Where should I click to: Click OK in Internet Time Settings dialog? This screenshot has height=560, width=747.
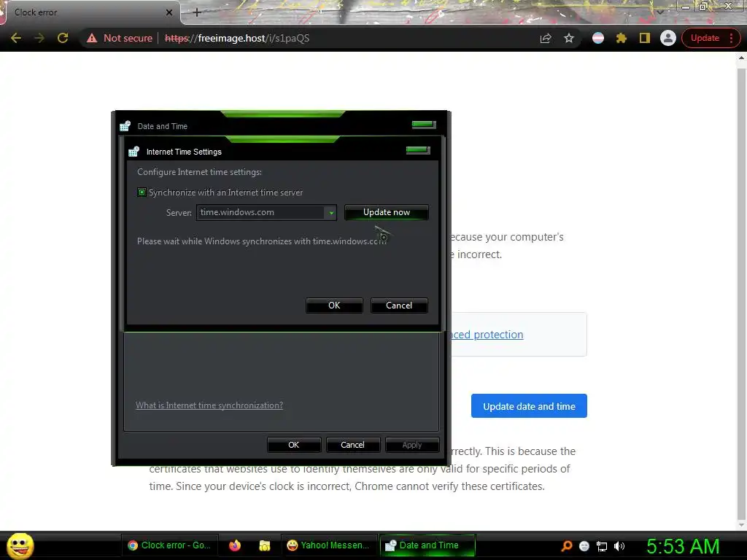(x=334, y=306)
